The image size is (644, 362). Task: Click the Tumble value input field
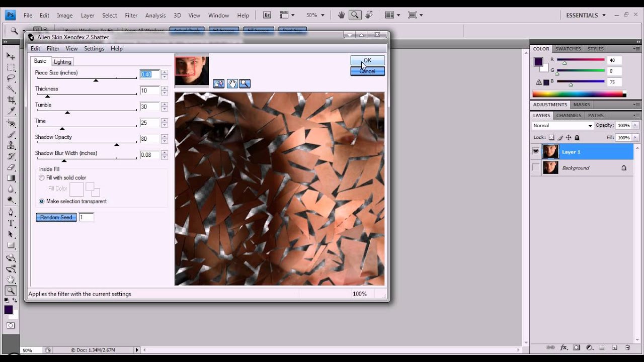click(150, 107)
